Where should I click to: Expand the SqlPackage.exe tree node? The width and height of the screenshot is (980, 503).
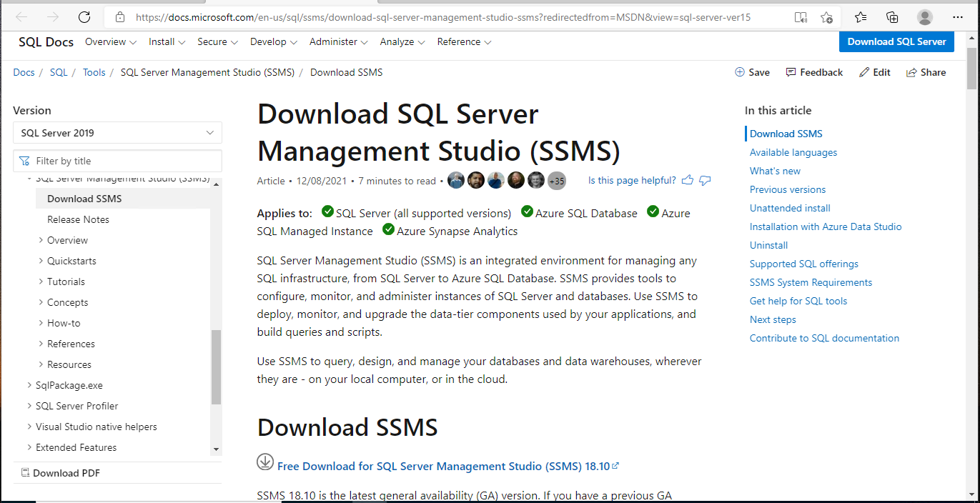[29, 385]
